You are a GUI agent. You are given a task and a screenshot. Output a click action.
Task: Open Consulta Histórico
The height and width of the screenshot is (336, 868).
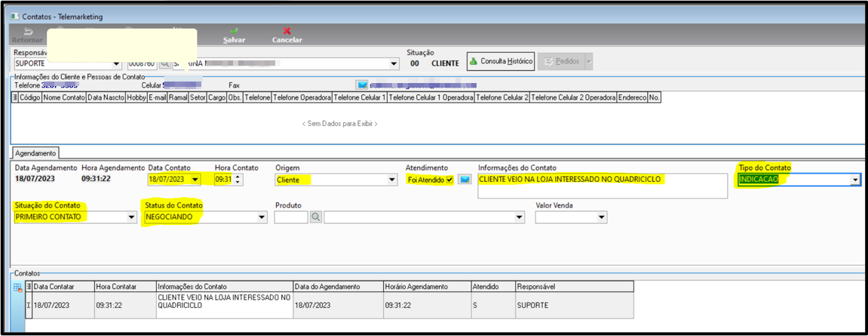pos(501,62)
